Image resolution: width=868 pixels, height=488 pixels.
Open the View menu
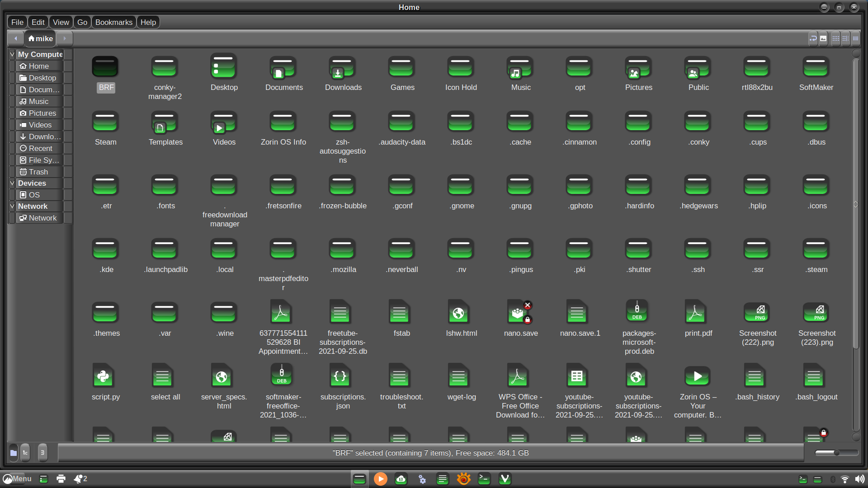pyautogui.click(x=61, y=22)
